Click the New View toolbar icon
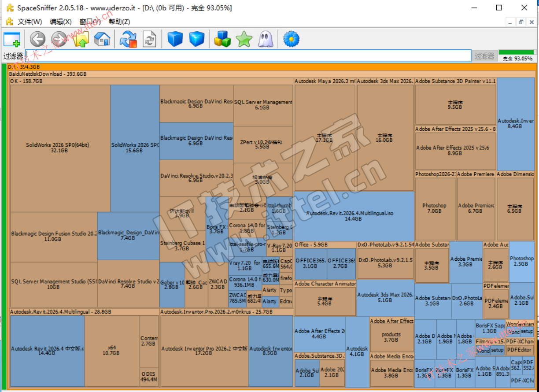 [x=12, y=39]
